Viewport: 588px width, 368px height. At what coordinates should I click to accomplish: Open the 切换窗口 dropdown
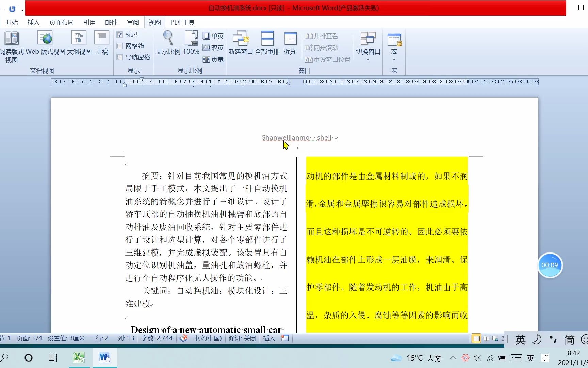pos(368,48)
